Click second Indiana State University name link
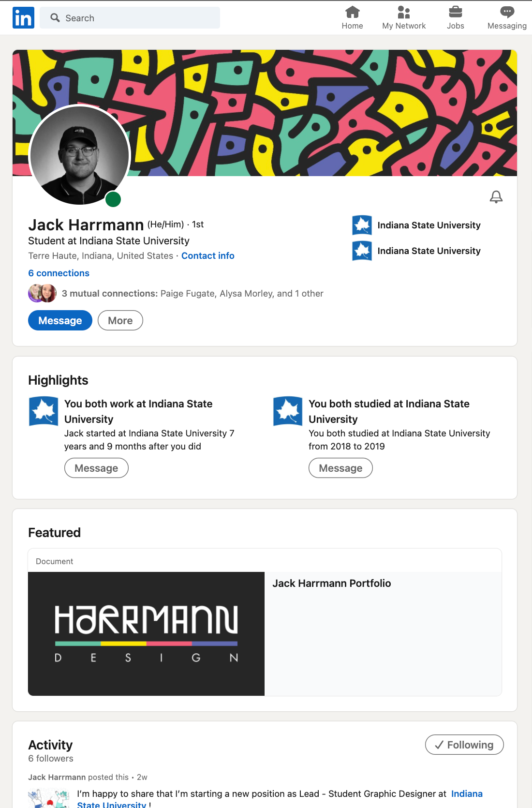532x808 pixels. 429,251
